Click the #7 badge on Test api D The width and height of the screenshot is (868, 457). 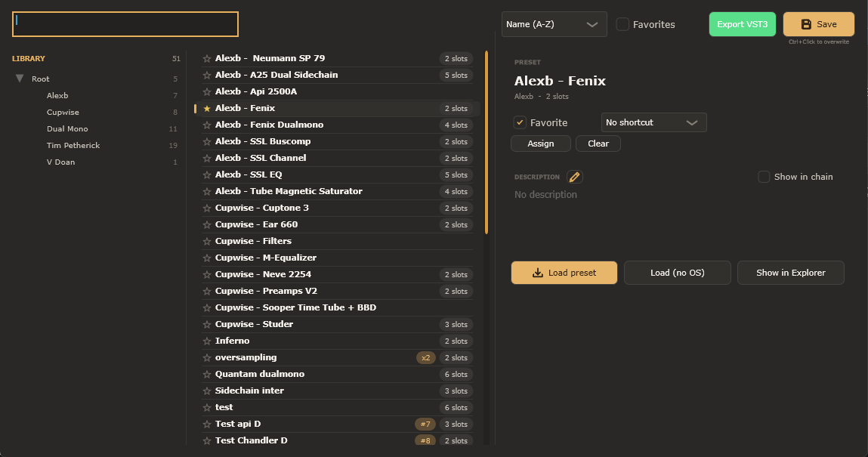tap(425, 425)
